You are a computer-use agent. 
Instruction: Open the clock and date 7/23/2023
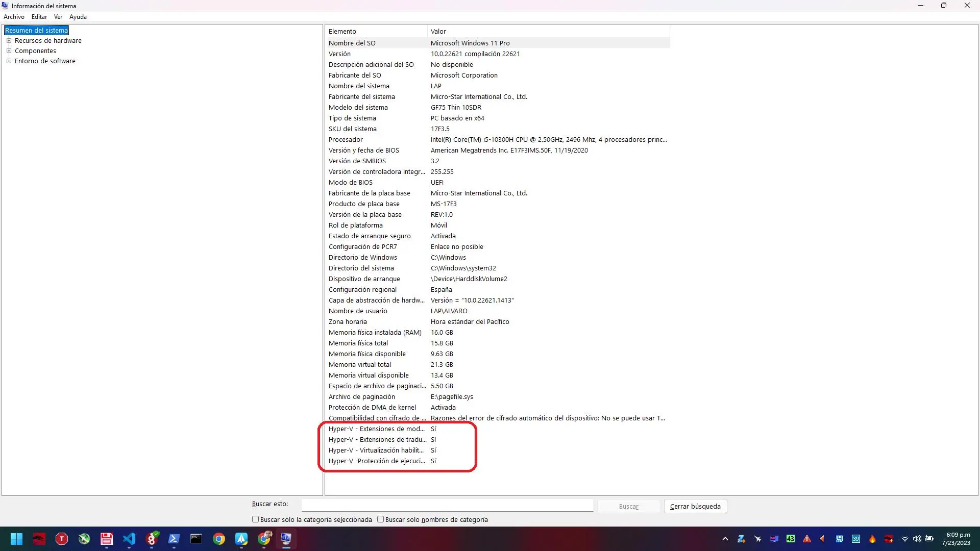tap(957, 539)
